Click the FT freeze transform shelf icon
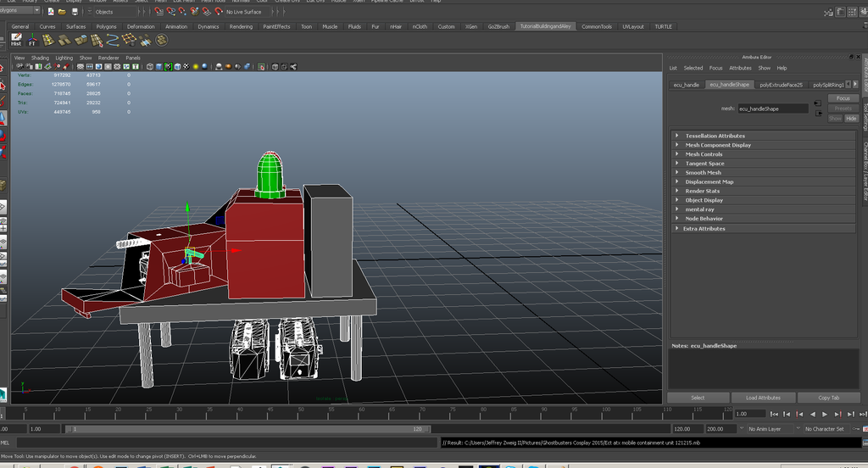Viewport: 868px width, 468px height. [32, 40]
